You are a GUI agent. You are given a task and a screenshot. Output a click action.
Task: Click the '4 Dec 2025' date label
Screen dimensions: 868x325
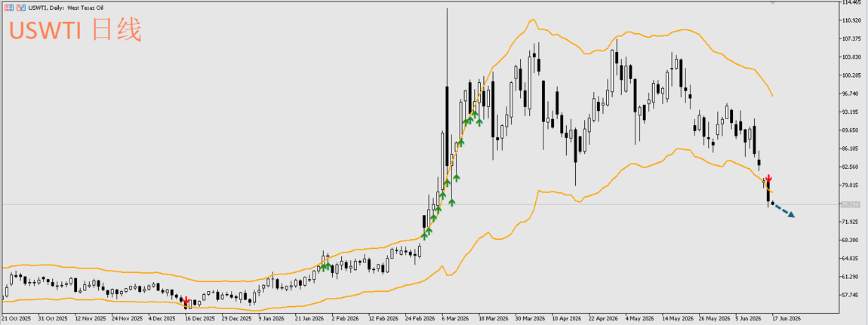(x=162, y=319)
